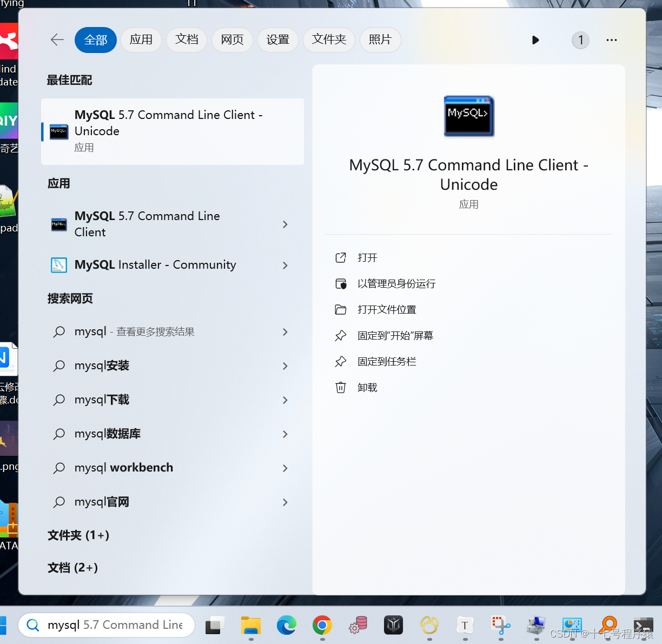Open File Explorer from the taskbar

[x=251, y=626]
